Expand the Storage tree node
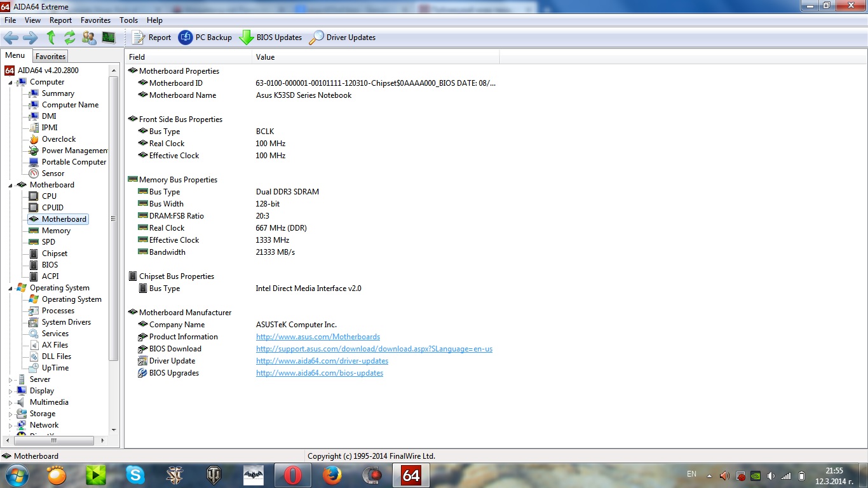The width and height of the screenshot is (868, 488). coord(10,414)
